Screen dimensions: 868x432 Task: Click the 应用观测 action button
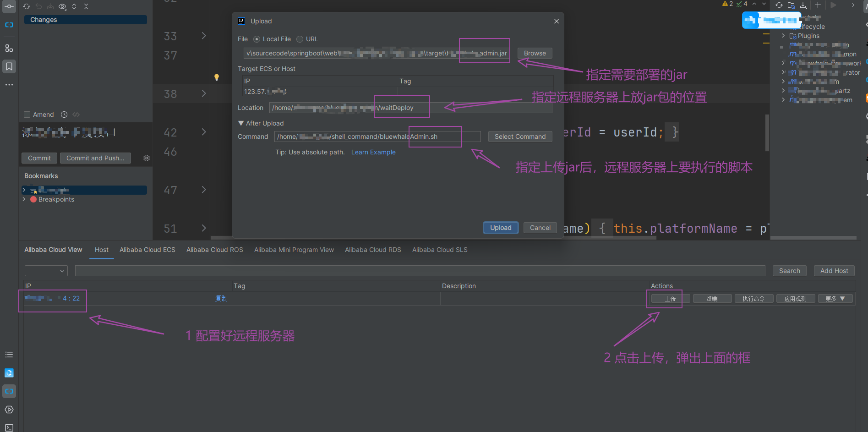point(796,299)
